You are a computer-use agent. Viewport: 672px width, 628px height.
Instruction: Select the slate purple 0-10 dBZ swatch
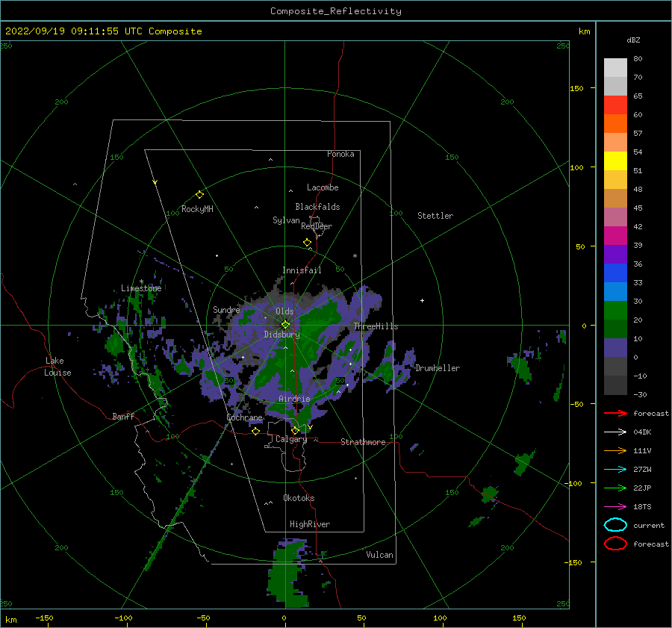click(x=615, y=348)
